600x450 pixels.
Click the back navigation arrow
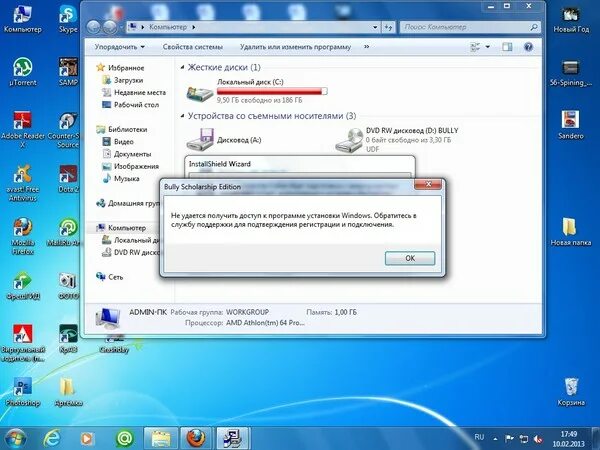pyautogui.click(x=94, y=27)
